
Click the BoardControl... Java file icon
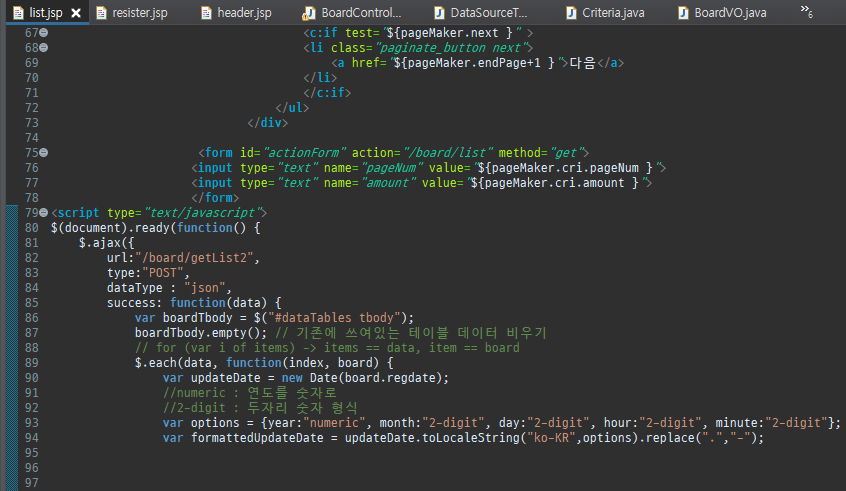coord(309,12)
